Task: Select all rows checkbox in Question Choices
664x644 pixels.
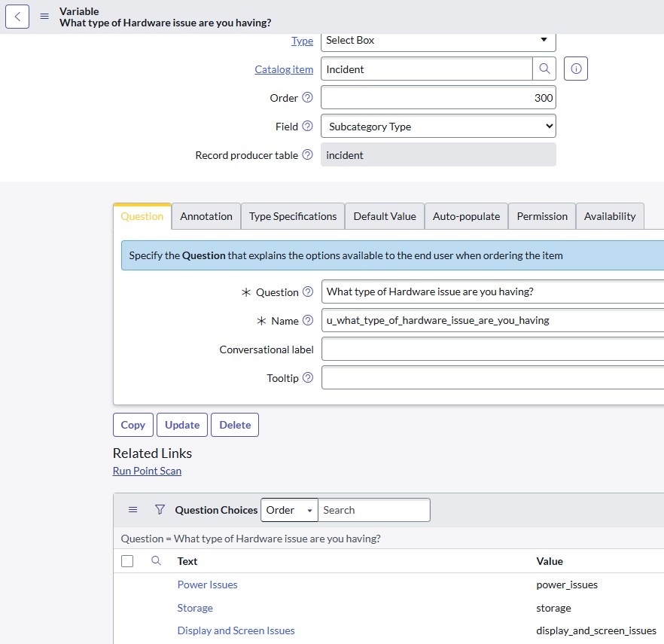Action: tap(127, 561)
